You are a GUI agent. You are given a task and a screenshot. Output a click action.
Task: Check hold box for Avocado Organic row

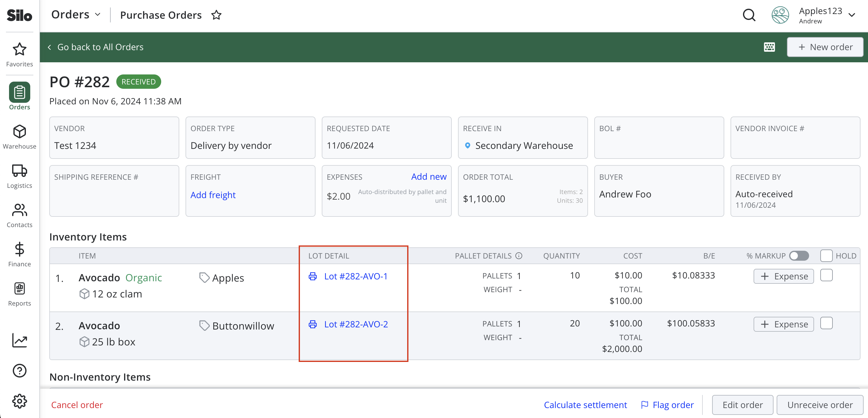click(826, 275)
